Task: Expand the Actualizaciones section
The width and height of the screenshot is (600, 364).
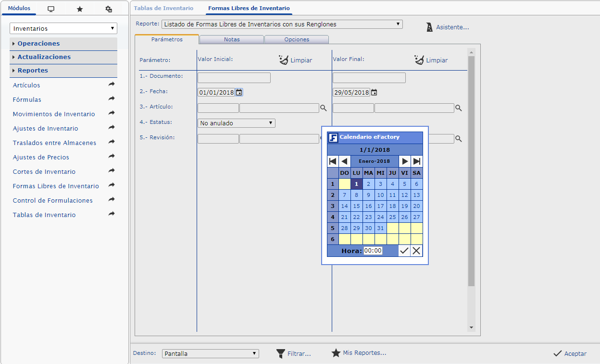Action: click(44, 57)
